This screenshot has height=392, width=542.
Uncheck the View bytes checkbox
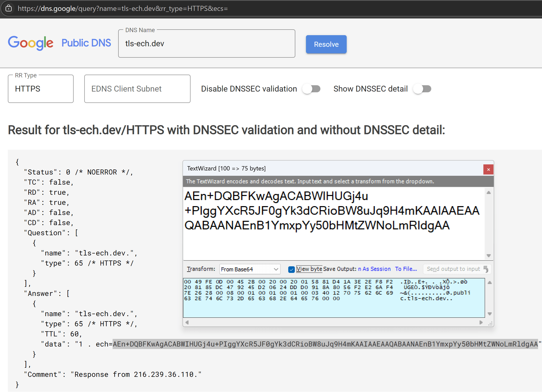coord(291,269)
